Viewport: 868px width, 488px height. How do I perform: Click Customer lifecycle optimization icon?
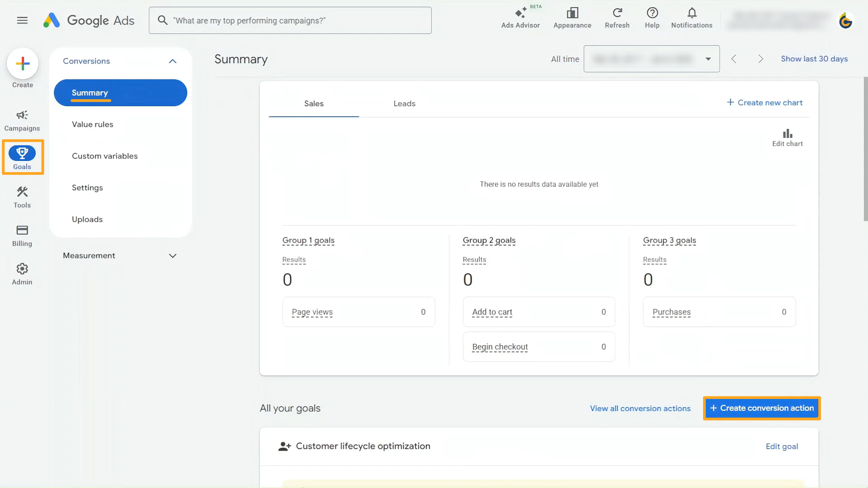[x=284, y=446]
